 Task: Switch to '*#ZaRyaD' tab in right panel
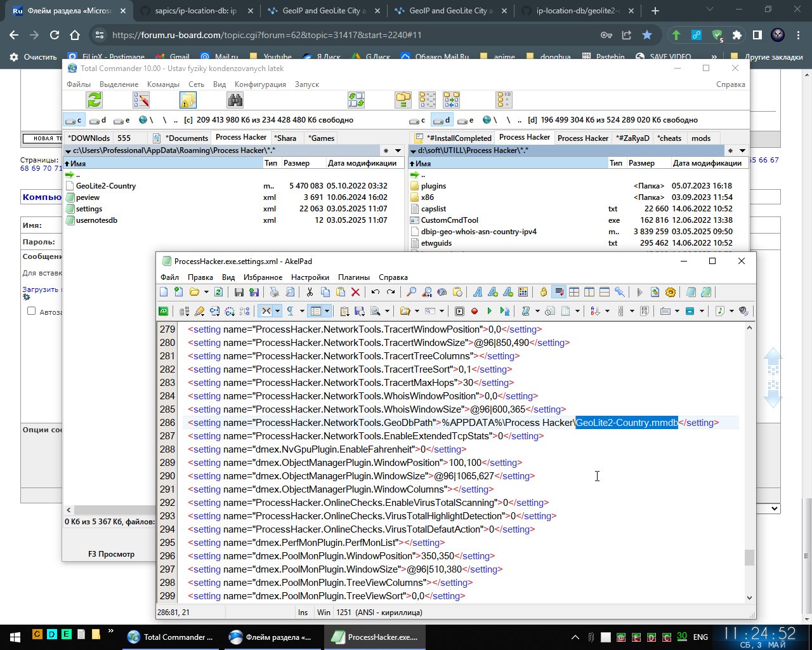tap(632, 138)
